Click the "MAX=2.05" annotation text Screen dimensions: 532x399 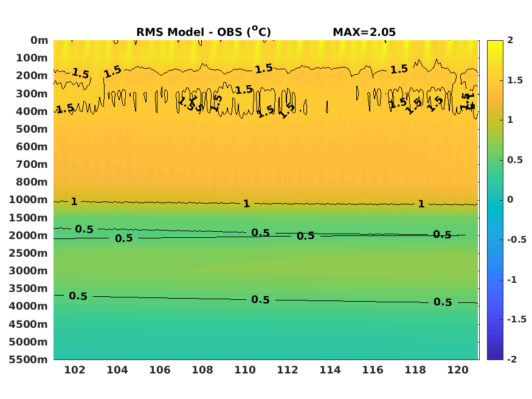point(364,32)
